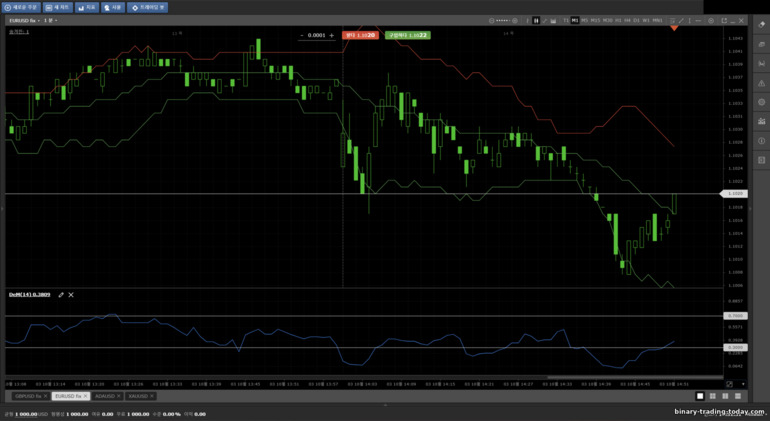Click zoom-in magnifier icon in the chart toolbar
The height and width of the screenshot is (421, 770).
point(515,21)
